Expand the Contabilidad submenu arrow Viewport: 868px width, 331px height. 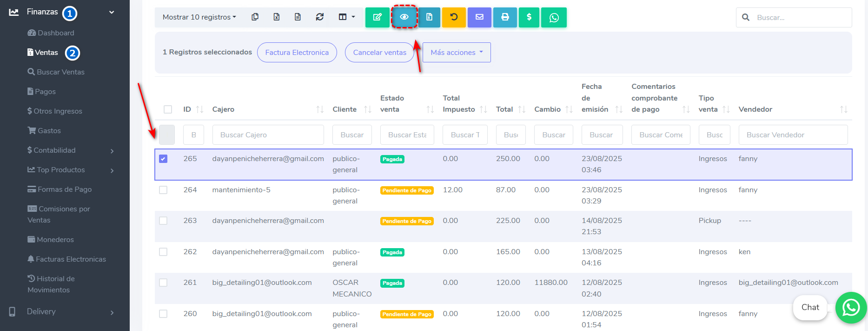click(112, 151)
